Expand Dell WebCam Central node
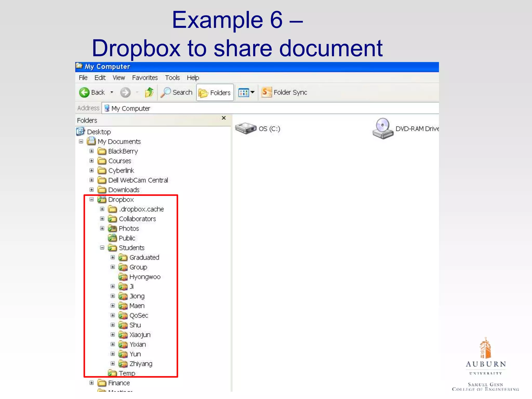Image resolution: width=532 pixels, height=399 pixels. (91, 180)
